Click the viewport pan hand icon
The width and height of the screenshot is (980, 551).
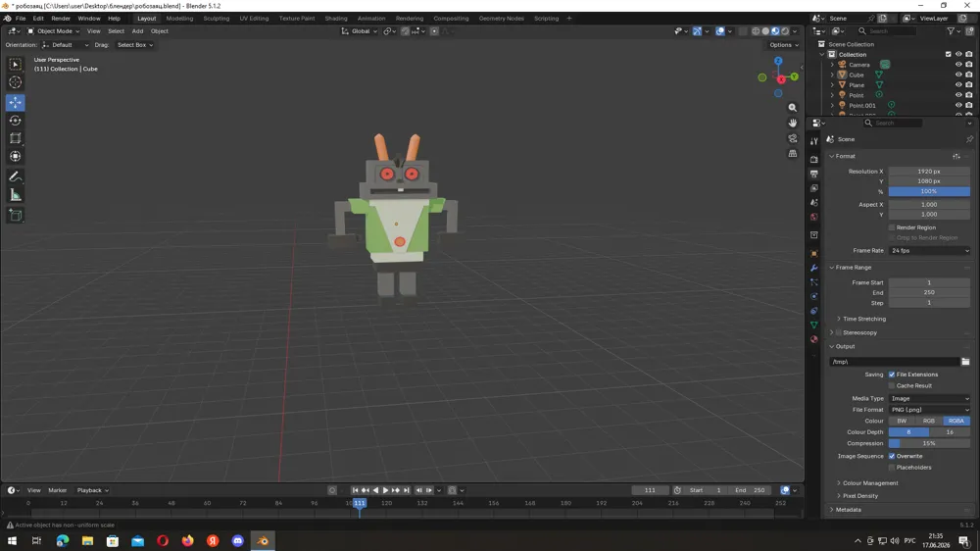pos(793,123)
